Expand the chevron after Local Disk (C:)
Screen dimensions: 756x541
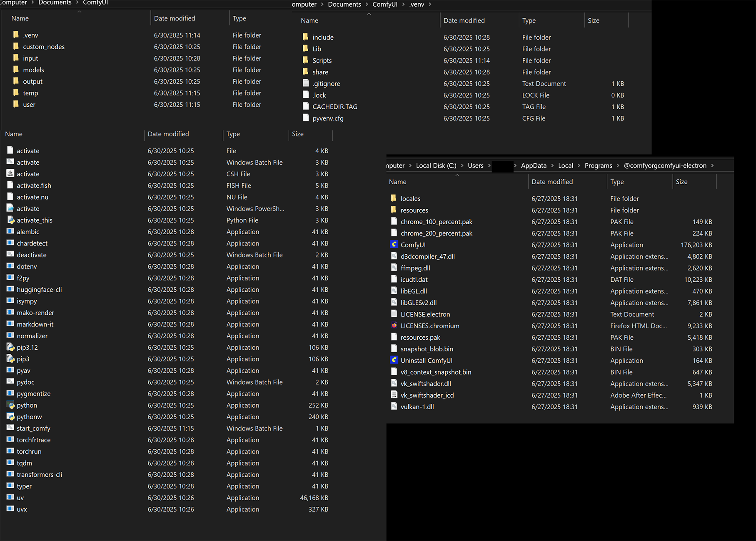(462, 165)
